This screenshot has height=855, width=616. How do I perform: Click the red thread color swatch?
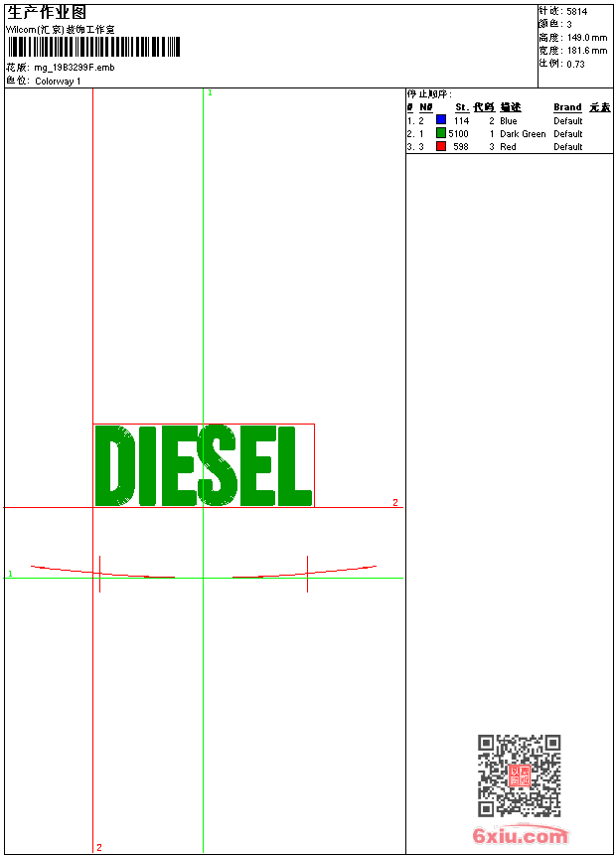tap(441, 146)
